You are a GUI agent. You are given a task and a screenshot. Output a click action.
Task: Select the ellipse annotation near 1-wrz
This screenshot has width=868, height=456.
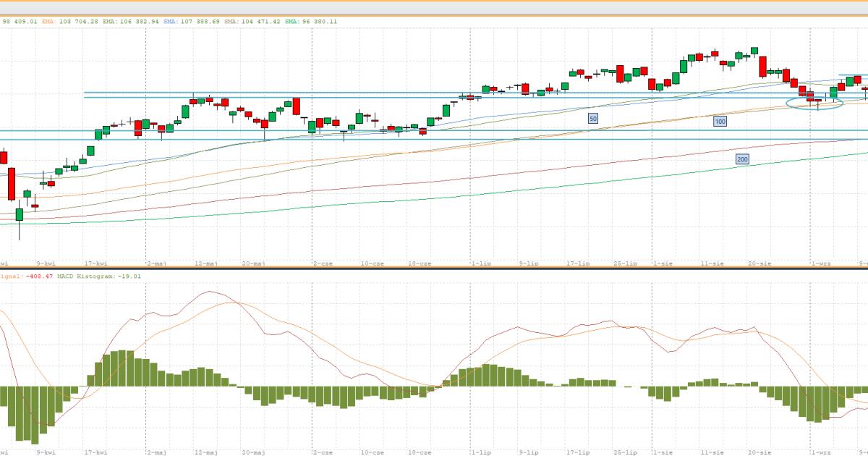click(815, 103)
